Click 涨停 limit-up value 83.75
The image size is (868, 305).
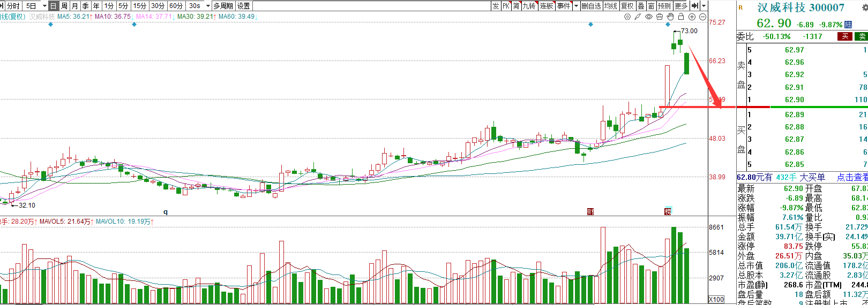tap(793, 246)
